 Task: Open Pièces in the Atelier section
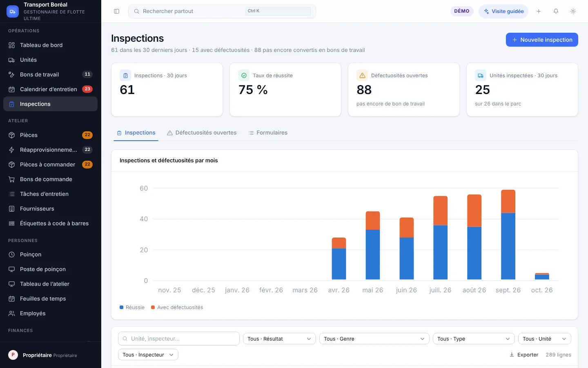pyautogui.click(x=50, y=135)
